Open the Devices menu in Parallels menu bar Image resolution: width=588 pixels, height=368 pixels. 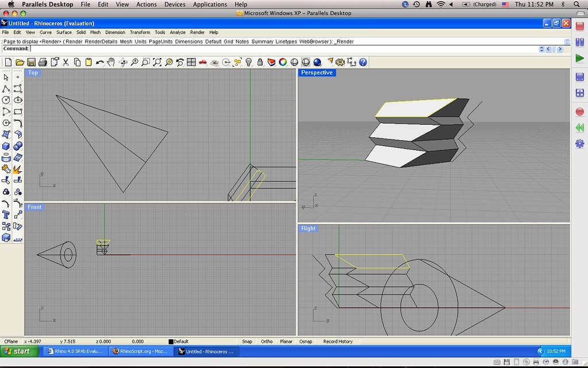(175, 5)
